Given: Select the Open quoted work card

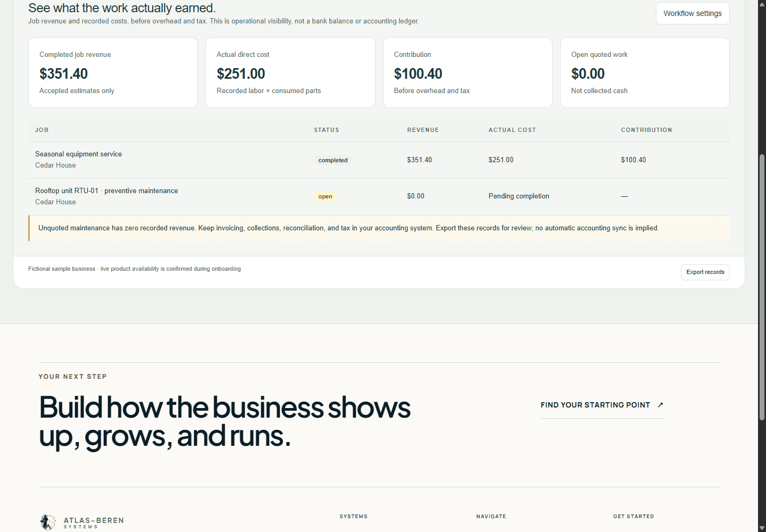Looking at the screenshot, I should click(645, 72).
